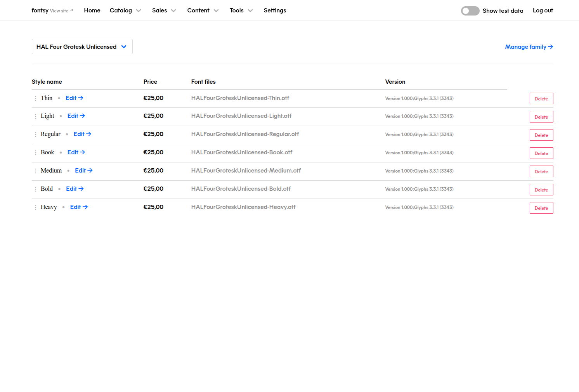This screenshot has height=392, width=579.
Task: Expand the Sales menu
Action: coord(164,10)
